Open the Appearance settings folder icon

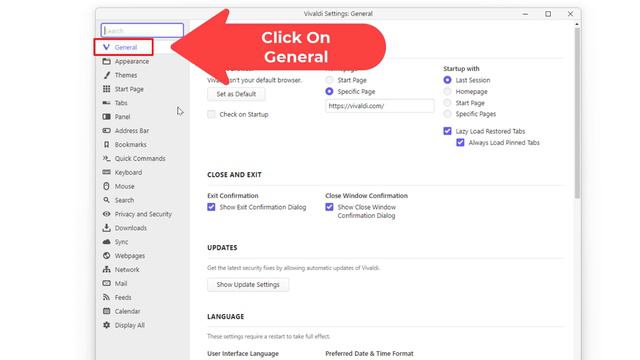[107, 61]
